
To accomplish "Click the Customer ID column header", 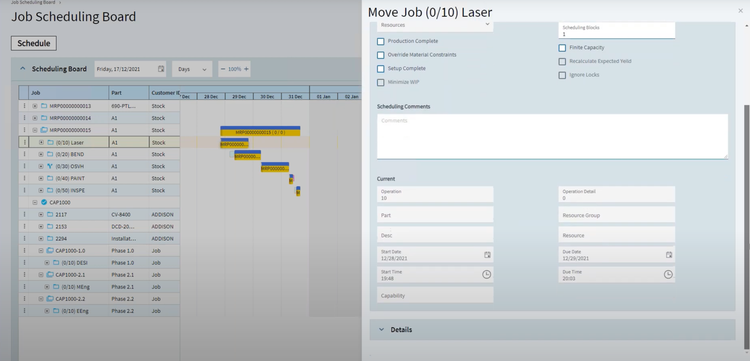I will point(165,93).
